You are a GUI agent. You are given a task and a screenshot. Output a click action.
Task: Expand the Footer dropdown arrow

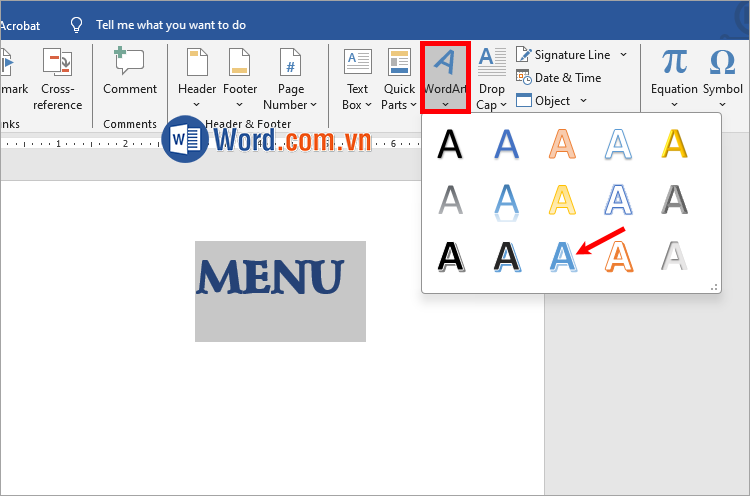coord(240,104)
